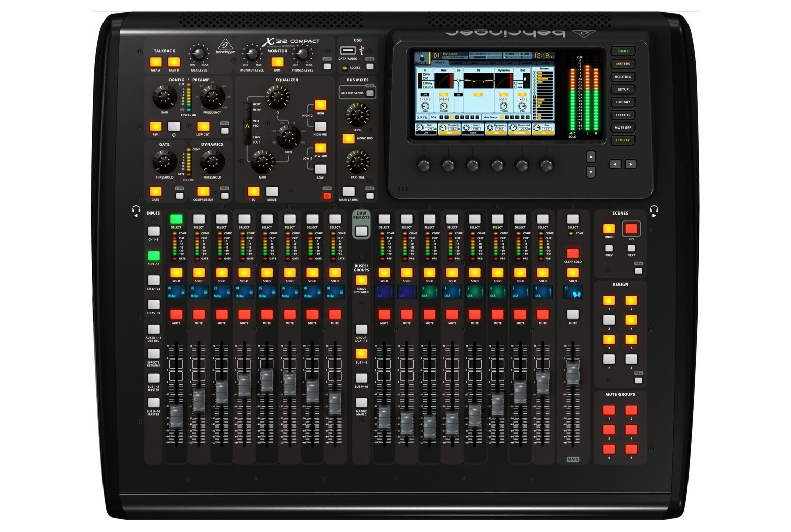Go to NEXT scene
791x532 pixels.
click(631, 249)
